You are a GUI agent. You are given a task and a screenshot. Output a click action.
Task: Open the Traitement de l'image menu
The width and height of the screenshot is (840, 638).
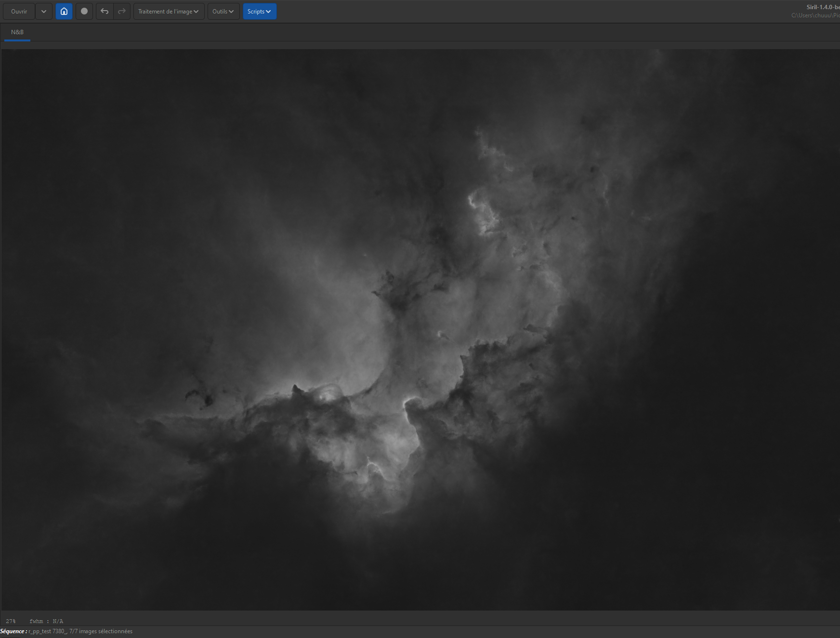(x=169, y=12)
